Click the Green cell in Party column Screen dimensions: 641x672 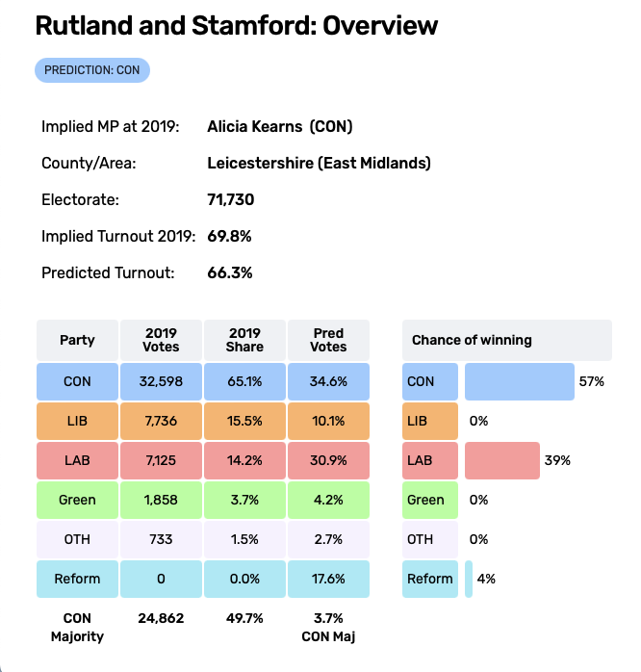(77, 500)
